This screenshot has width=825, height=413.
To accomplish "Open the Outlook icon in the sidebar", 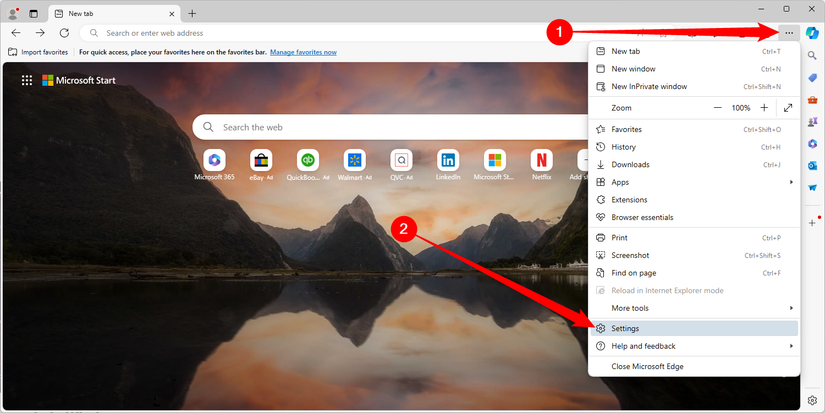I will tap(812, 166).
